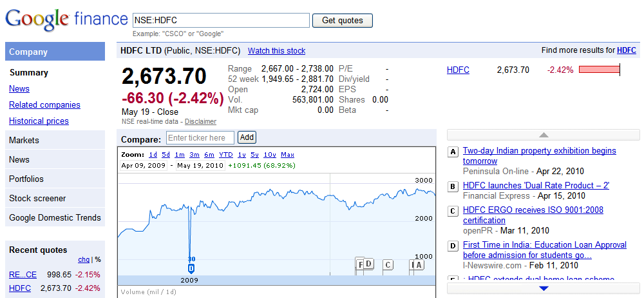Select the letter B news badge
This screenshot has width=644, height=298.
453,187
